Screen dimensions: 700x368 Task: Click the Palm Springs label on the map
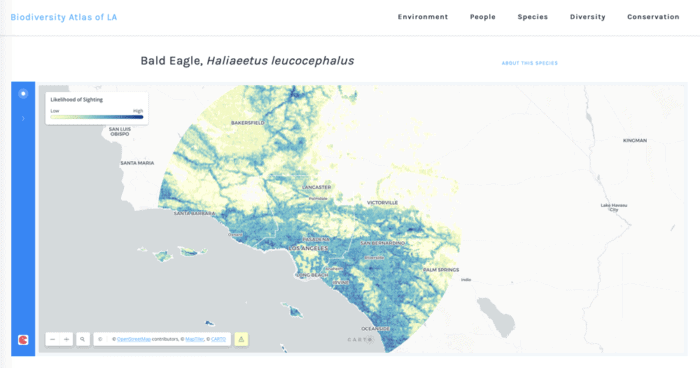click(x=441, y=270)
